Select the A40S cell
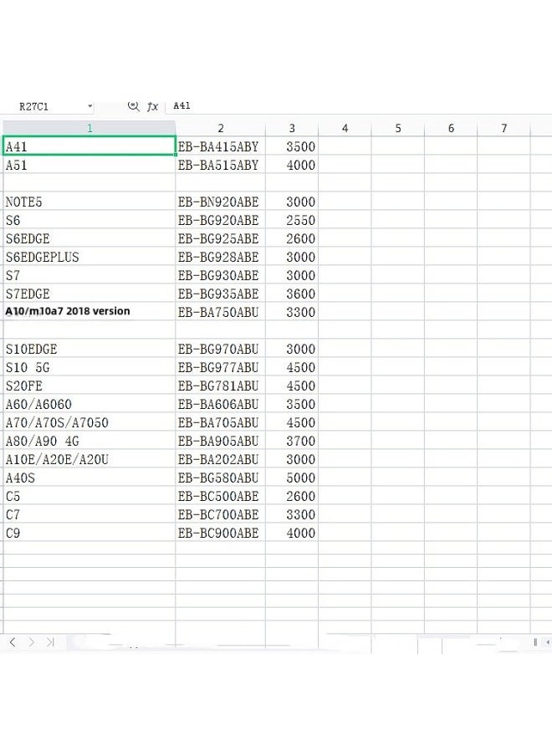The width and height of the screenshot is (552, 756). (x=89, y=478)
